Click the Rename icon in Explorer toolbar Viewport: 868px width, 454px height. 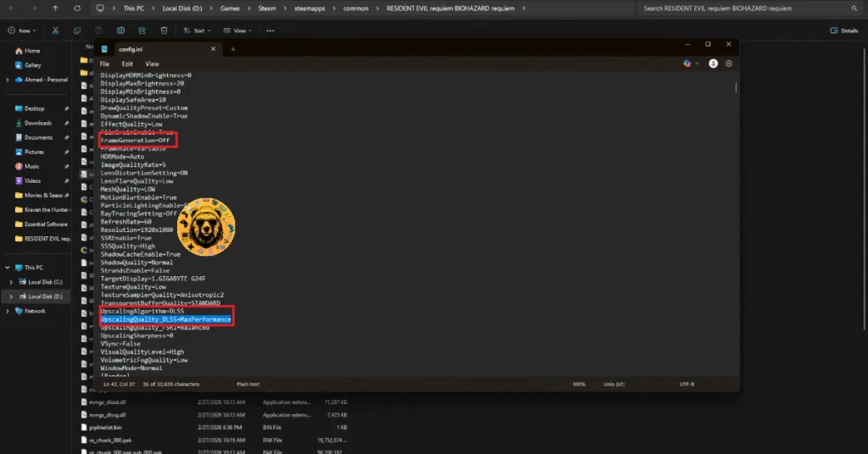click(120, 30)
